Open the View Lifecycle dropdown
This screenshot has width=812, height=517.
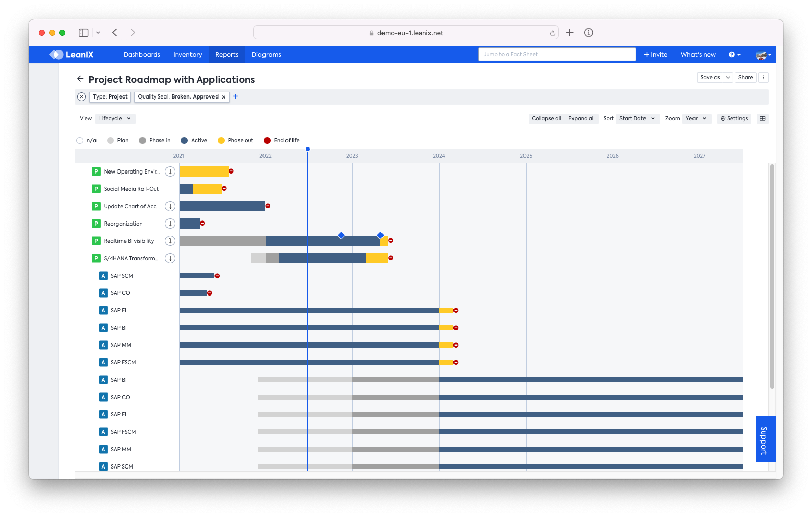115,119
